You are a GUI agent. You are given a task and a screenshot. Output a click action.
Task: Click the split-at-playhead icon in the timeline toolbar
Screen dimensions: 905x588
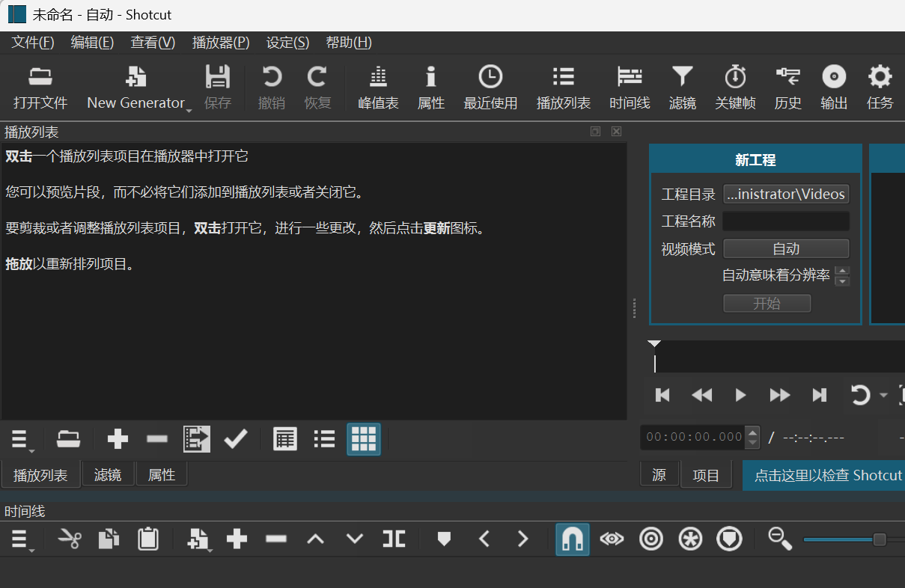coord(394,539)
